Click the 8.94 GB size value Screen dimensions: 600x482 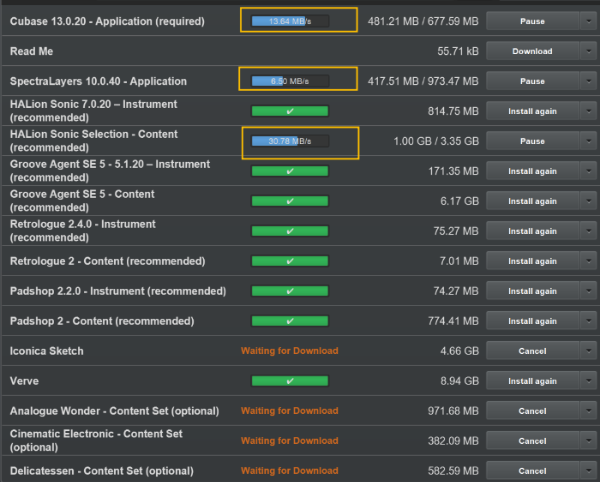tap(460, 381)
